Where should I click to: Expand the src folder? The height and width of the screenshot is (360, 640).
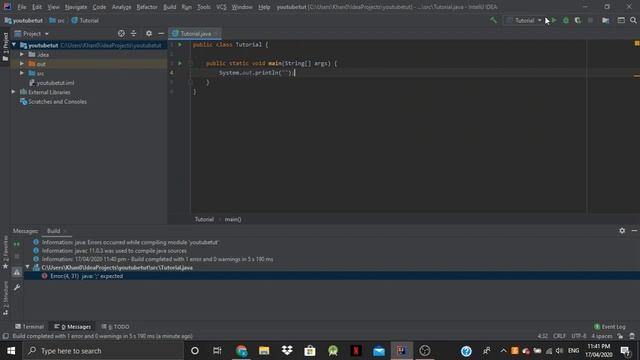point(22,73)
